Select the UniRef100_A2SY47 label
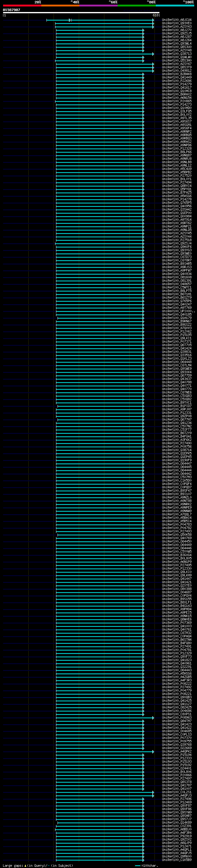 click(177, 64)
